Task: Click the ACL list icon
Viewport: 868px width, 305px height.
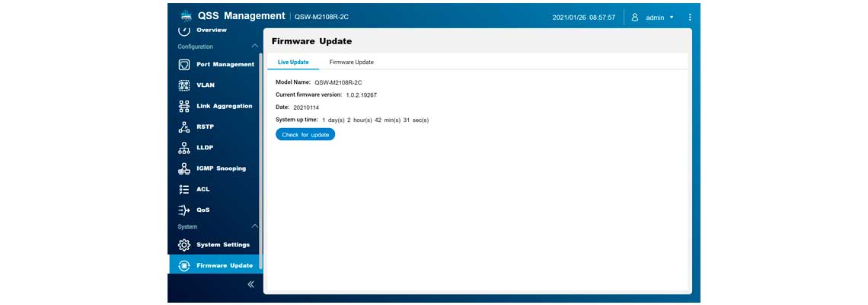Action: coord(183,189)
